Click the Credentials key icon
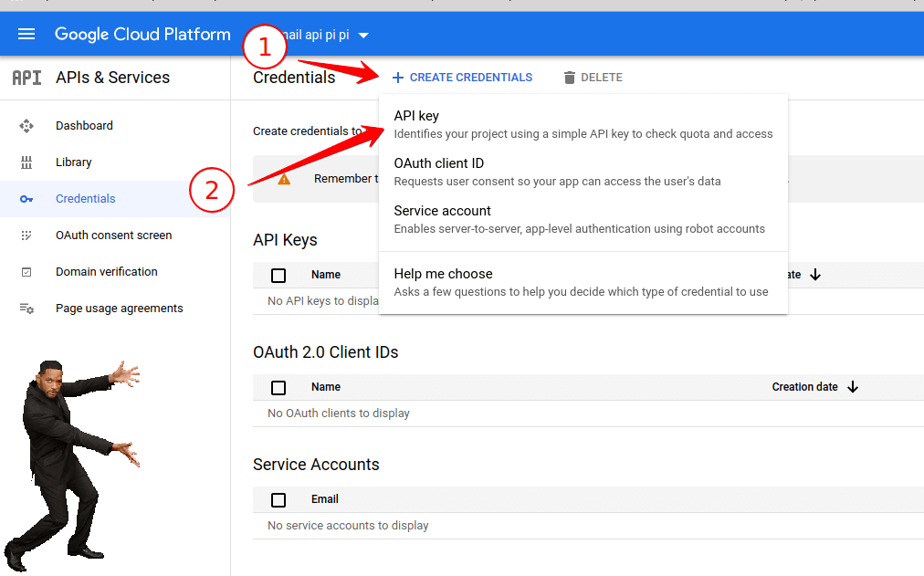Image resolution: width=924 pixels, height=576 pixels. pos(26,199)
